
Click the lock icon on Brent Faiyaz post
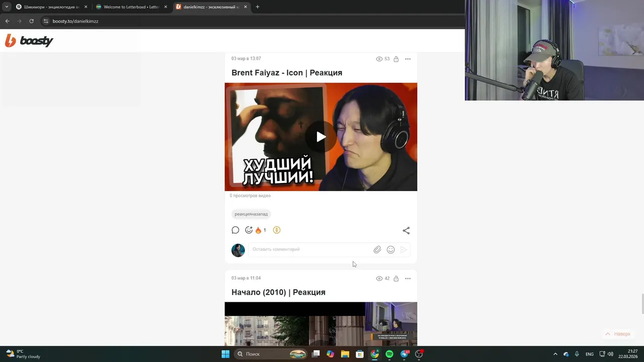[396, 59]
